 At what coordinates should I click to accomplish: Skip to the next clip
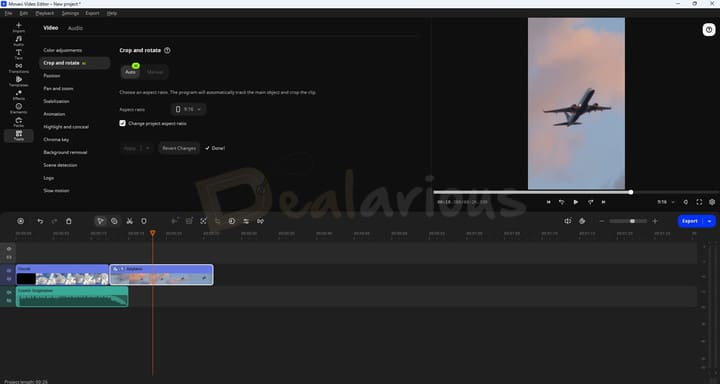click(x=603, y=202)
